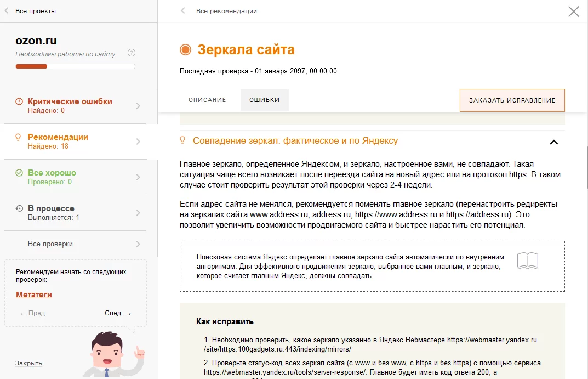Click the help question mark icon under ozon.ru
Viewport: 588px width, 379px height.
click(132, 53)
